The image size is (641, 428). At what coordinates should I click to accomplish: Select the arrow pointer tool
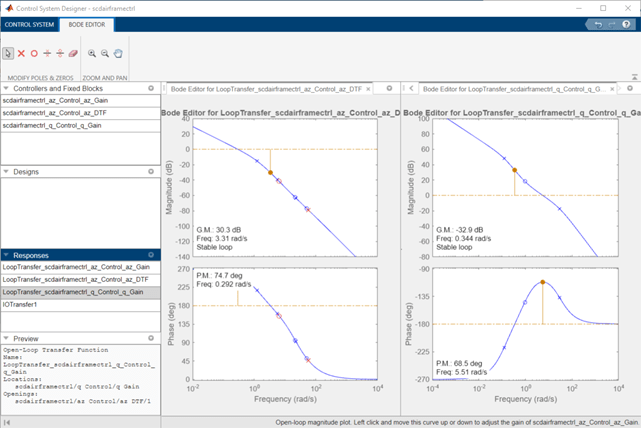point(9,53)
